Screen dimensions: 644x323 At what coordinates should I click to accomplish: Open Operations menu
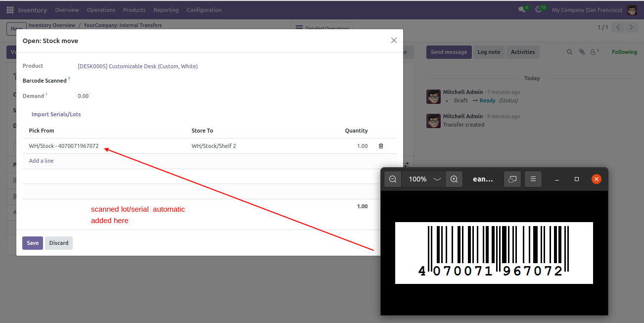[101, 10]
